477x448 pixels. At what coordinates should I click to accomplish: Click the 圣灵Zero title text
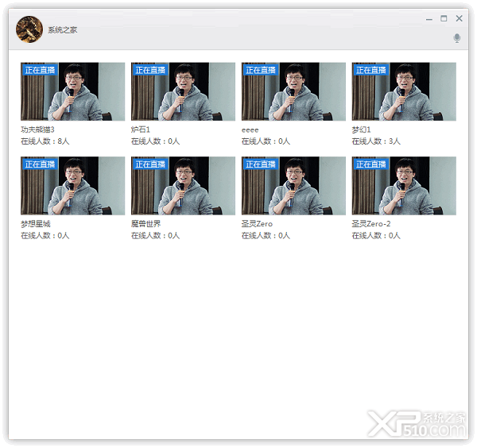point(257,224)
